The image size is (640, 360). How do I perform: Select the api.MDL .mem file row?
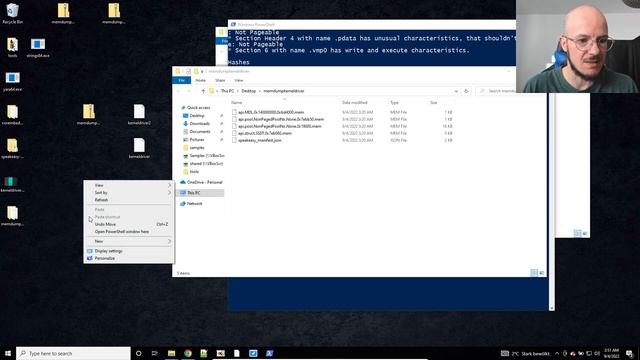click(x=342, y=112)
